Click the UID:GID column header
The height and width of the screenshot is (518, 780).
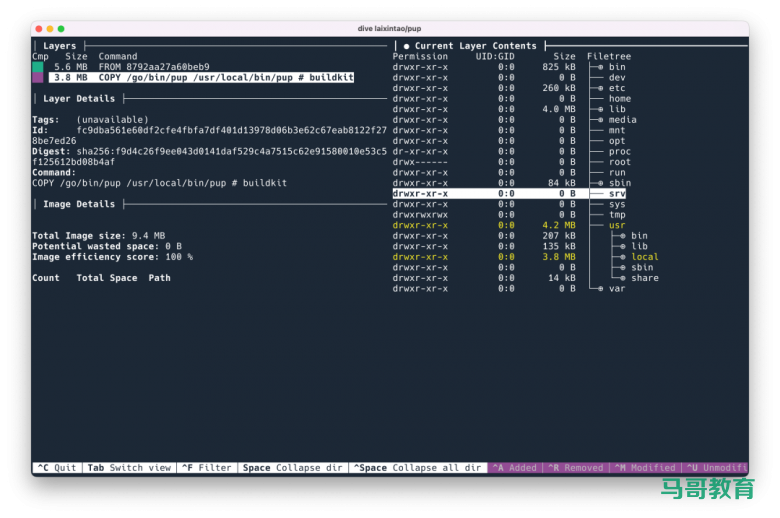point(494,56)
